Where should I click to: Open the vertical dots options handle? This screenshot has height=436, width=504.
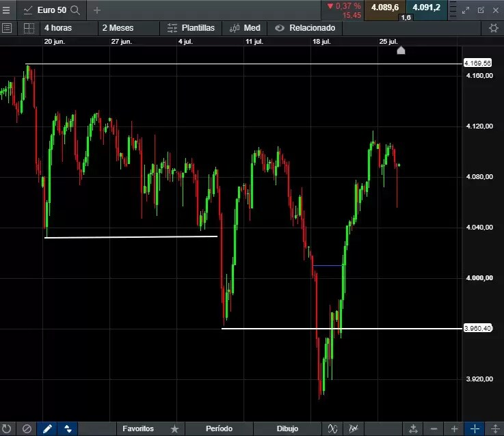click(453, 9)
